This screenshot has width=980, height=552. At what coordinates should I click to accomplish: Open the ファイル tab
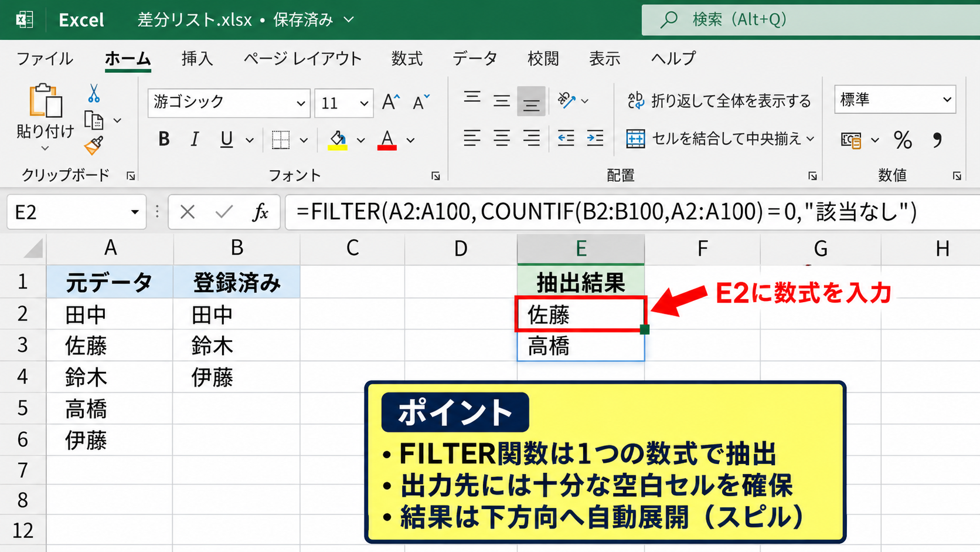pyautogui.click(x=45, y=59)
